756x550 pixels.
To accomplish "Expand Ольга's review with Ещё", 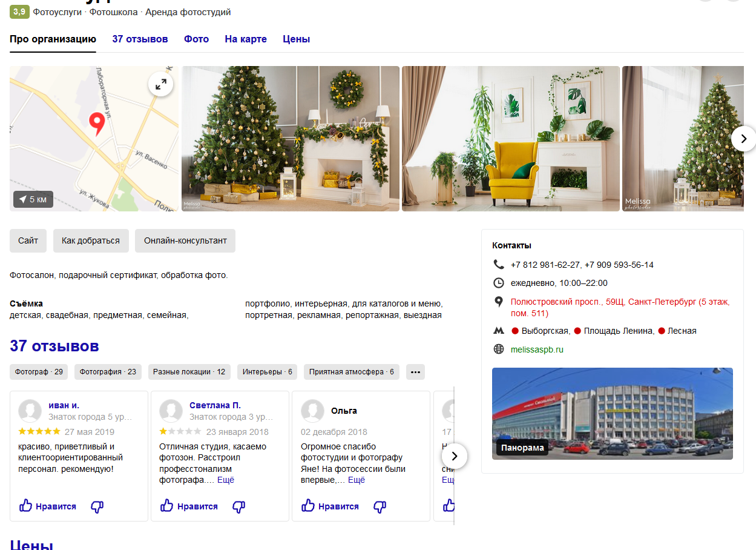I will point(357,480).
